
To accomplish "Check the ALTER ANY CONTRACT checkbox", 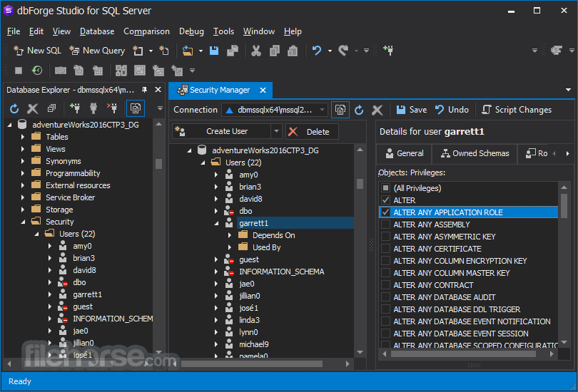I will point(385,285).
